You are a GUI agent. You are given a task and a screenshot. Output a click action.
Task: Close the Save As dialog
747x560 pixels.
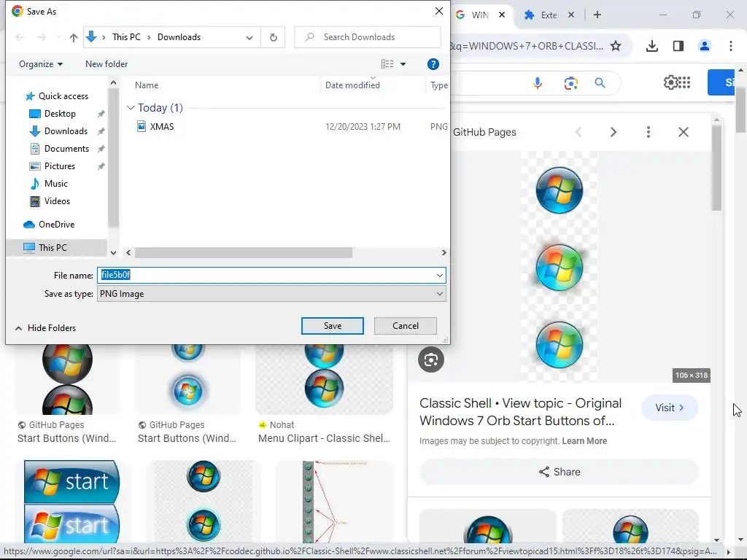(438, 11)
